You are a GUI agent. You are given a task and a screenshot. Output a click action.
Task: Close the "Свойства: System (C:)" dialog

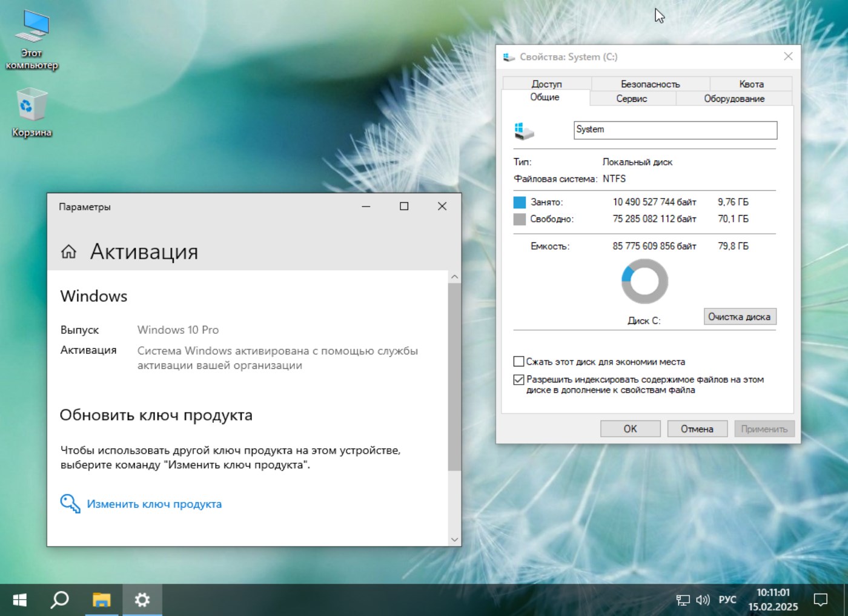coord(788,56)
